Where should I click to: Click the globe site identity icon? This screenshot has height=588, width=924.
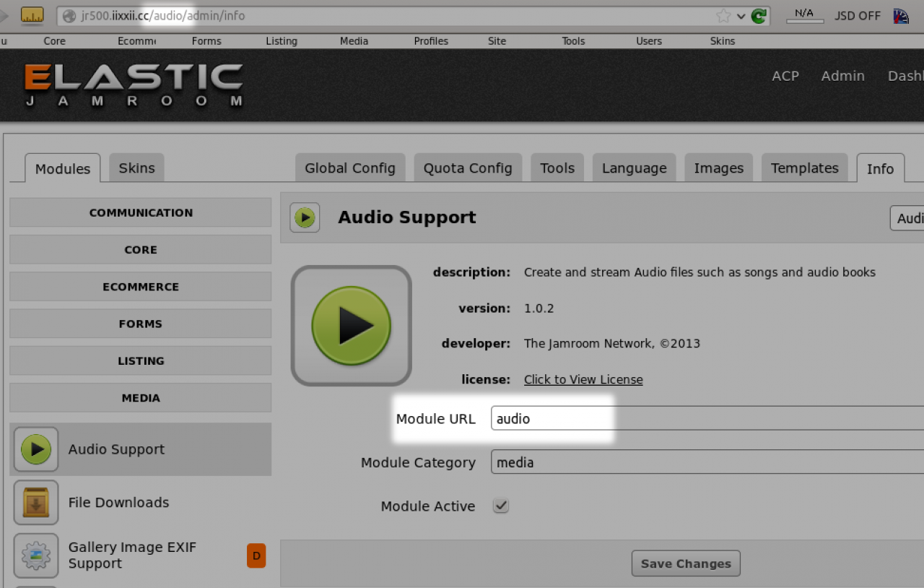(69, 16)
